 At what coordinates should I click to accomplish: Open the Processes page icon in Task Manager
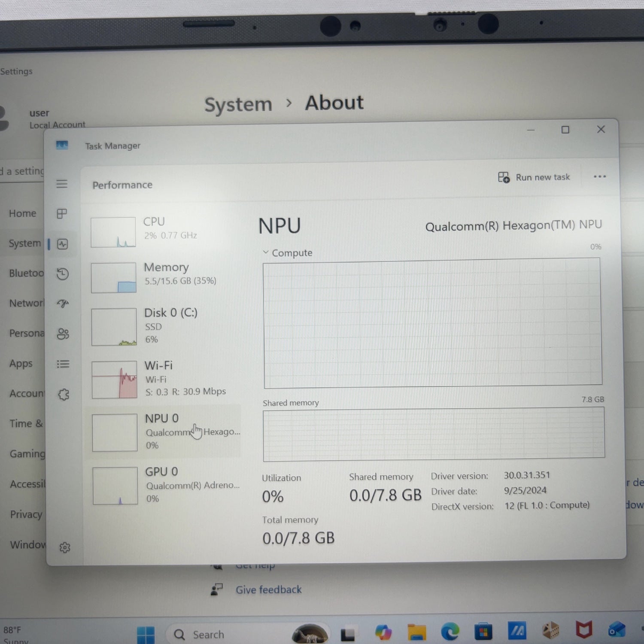pyautogui.click(x=62, y=214)
